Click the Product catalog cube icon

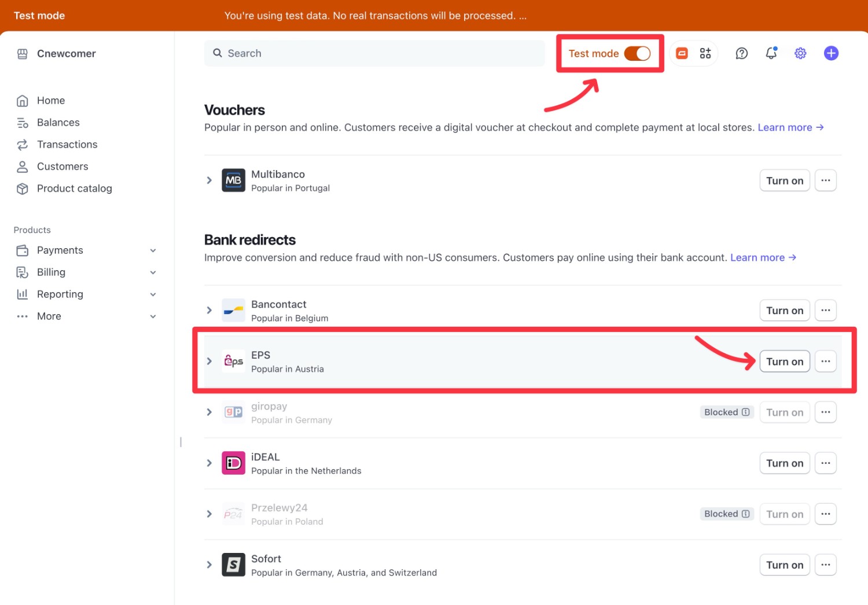coord(23,189)
